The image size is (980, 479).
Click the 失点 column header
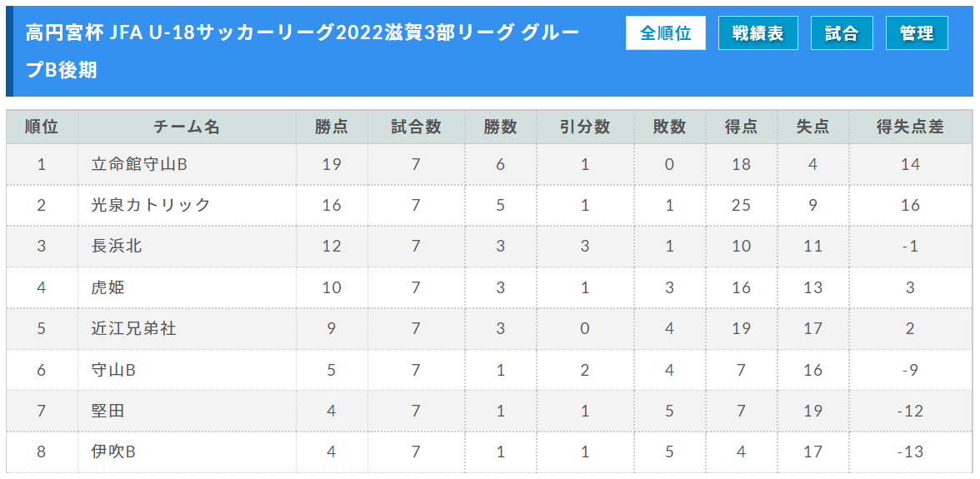tap(812, 127)
